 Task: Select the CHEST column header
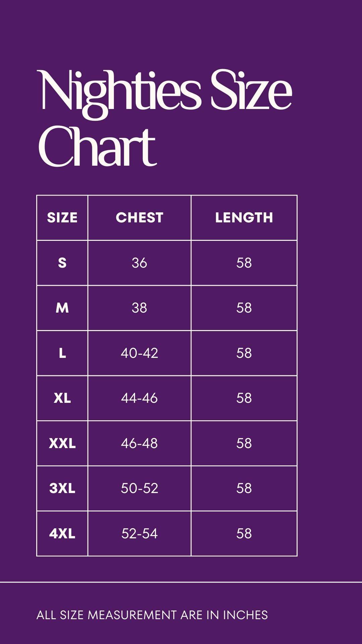pyautogui.click(x=139, y=218)
